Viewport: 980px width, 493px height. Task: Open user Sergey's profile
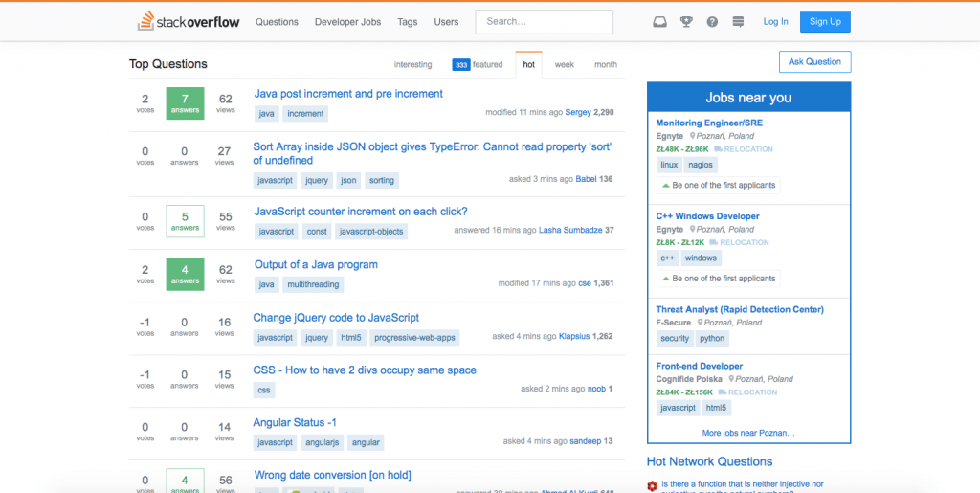[578, 112]
